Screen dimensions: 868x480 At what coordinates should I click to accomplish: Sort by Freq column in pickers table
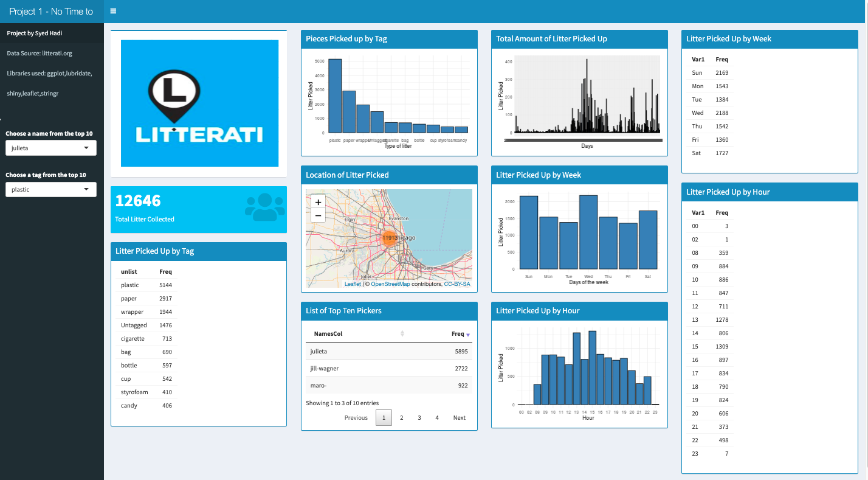[x=461, y=334]
